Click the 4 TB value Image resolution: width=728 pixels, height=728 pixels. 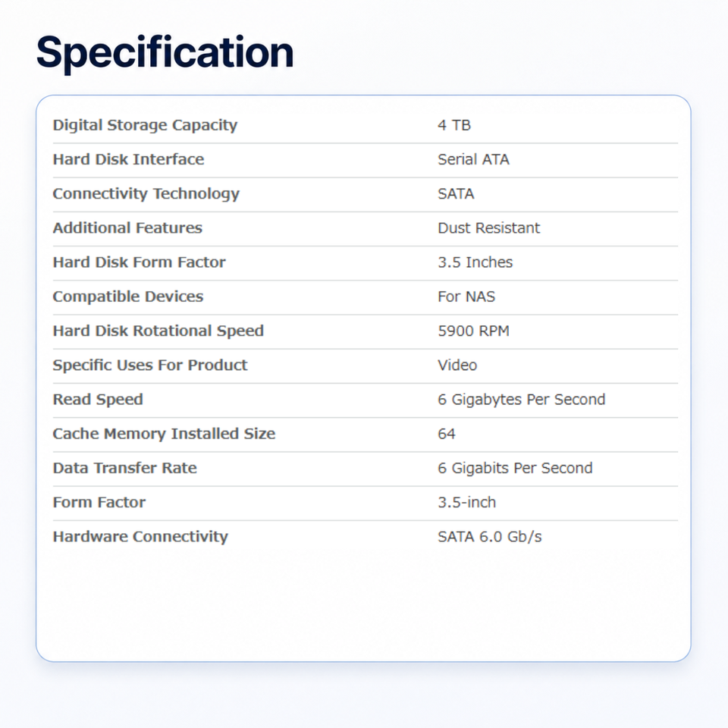[x=454, y=125]
